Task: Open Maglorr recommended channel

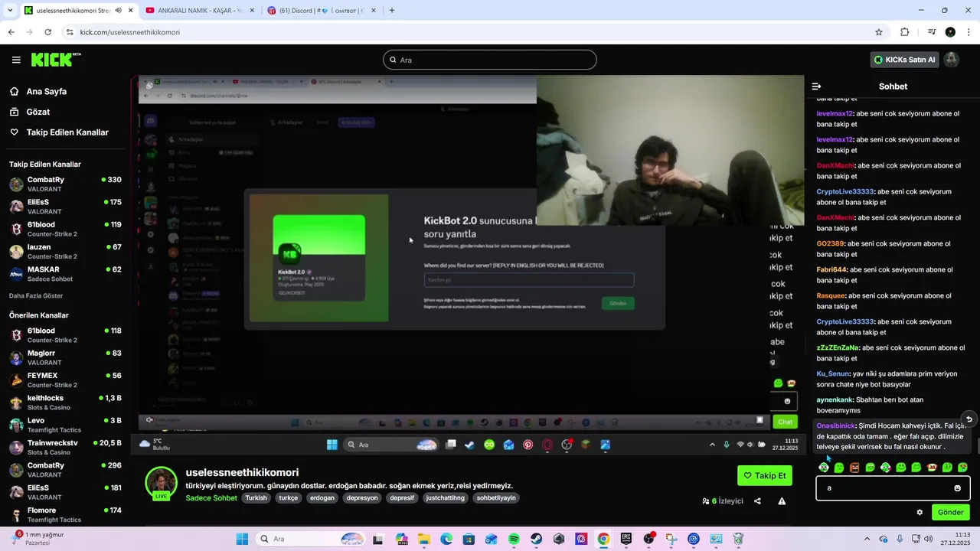Action: coord(64,357)
